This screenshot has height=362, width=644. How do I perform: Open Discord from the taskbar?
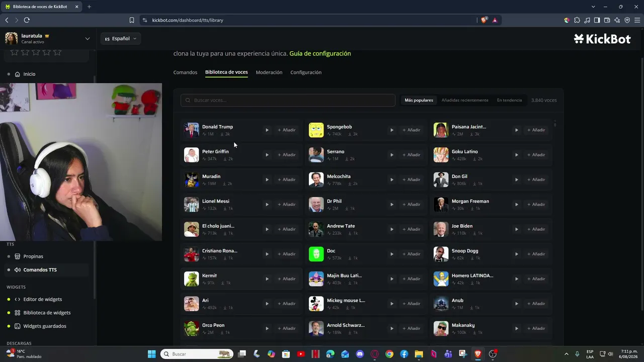(x=360, y=354)
